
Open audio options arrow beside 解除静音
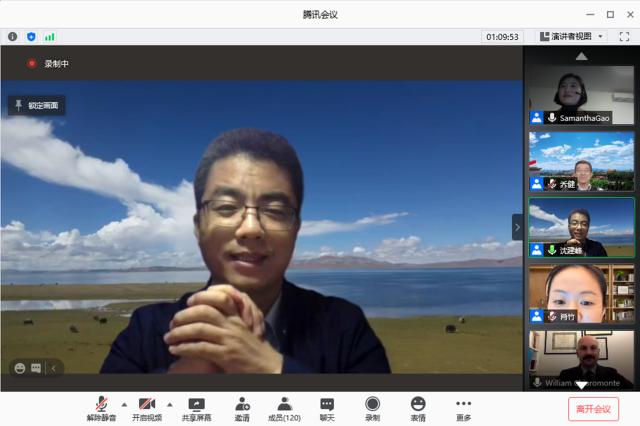123,404
